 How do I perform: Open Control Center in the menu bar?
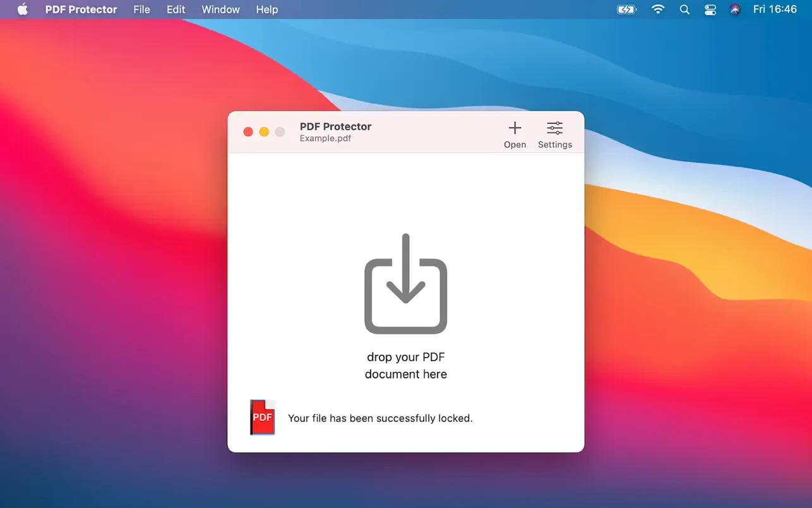[710, 9]
